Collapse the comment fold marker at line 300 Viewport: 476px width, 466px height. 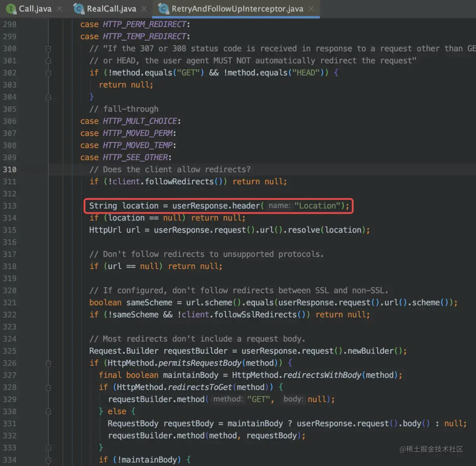[x=48, y=49]
